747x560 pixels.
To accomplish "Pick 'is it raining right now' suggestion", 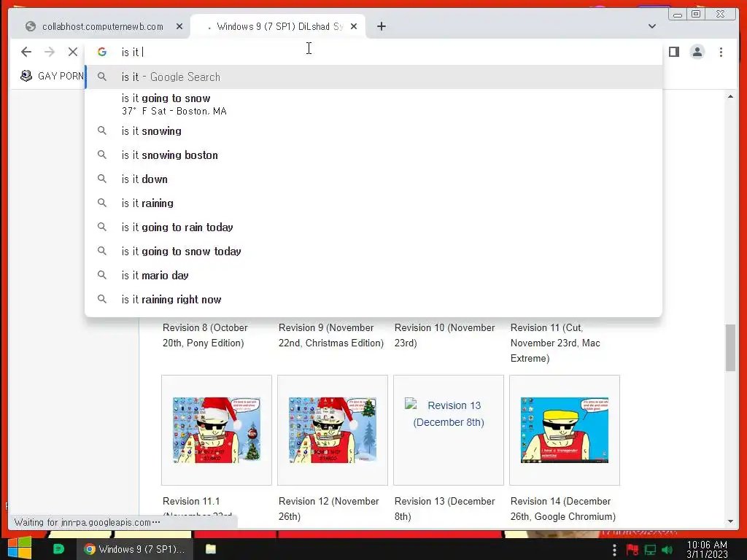I will coord(373,300).
